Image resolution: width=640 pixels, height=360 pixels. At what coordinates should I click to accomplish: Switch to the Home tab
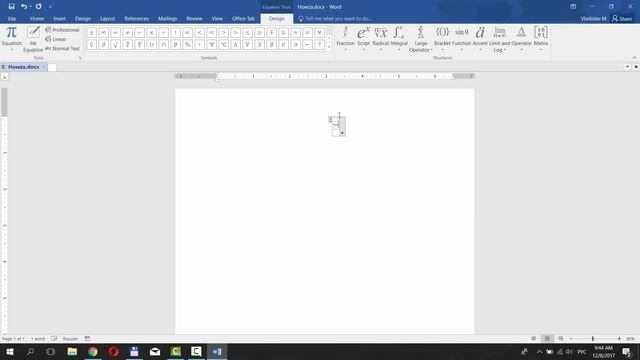click(x=37, y=19)
